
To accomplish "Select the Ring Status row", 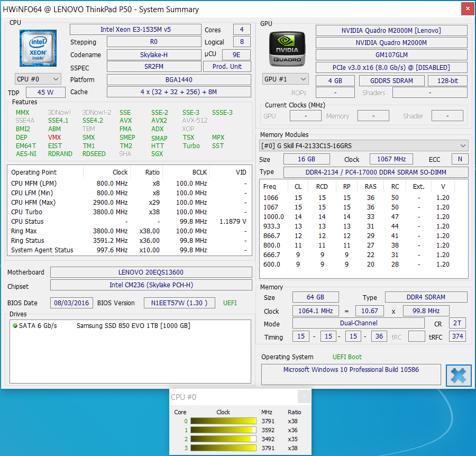I will 130,241.
